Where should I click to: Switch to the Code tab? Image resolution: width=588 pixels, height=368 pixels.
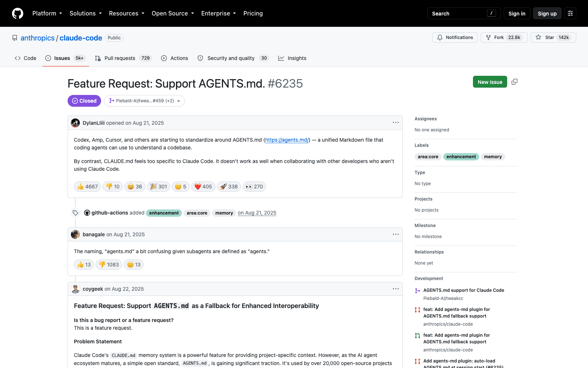pos(25,58)
